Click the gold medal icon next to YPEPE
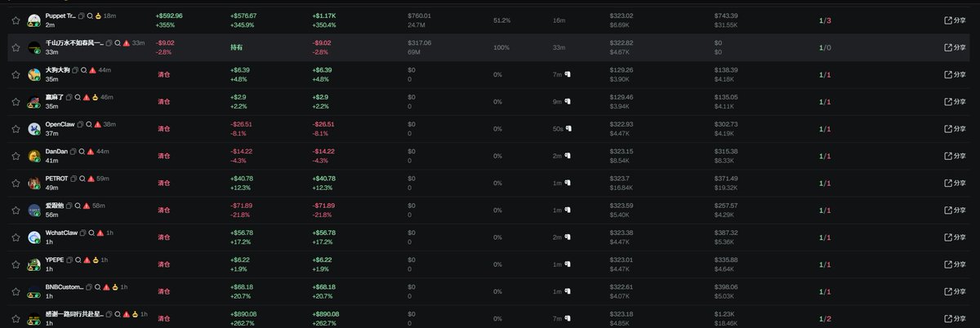The width and height of the screenshot is (980, 328). 96,259
